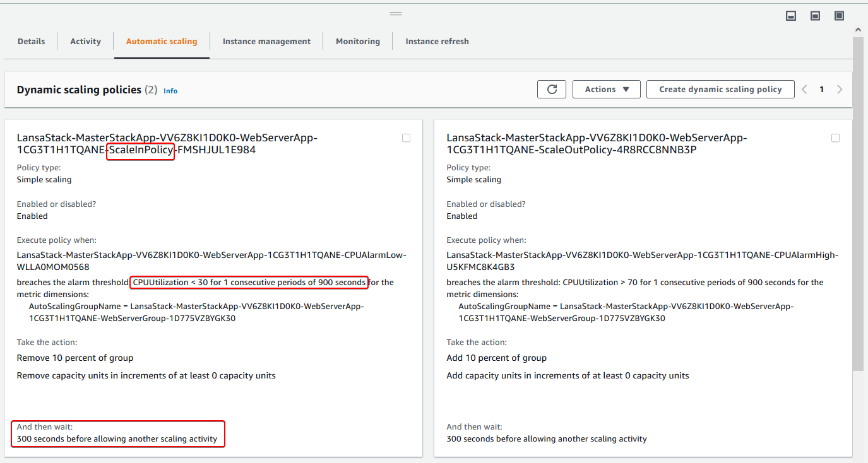Open the Instance management tab
The width and height of the screenshot is (868, 463).
[266, 42]
